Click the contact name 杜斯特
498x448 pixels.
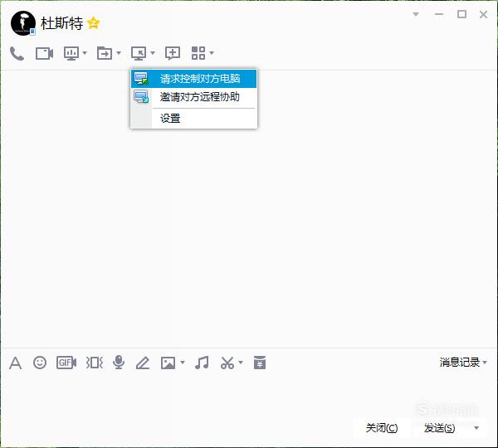point(61,23)
